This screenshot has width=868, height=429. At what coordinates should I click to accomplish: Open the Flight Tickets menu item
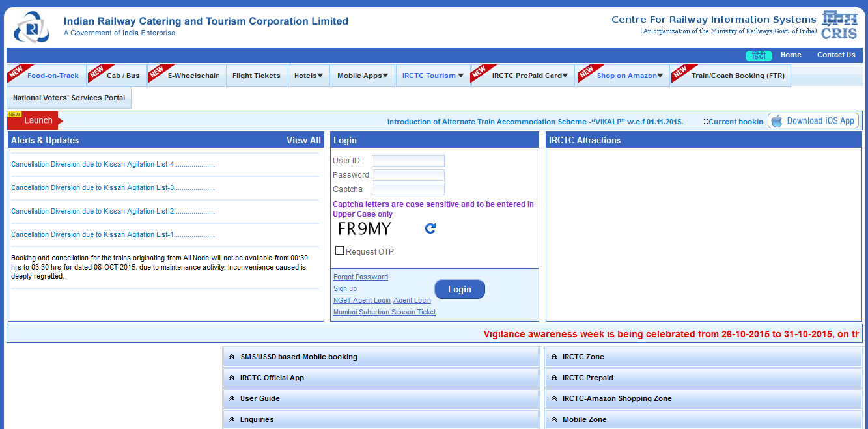click(x=256, y=76)
